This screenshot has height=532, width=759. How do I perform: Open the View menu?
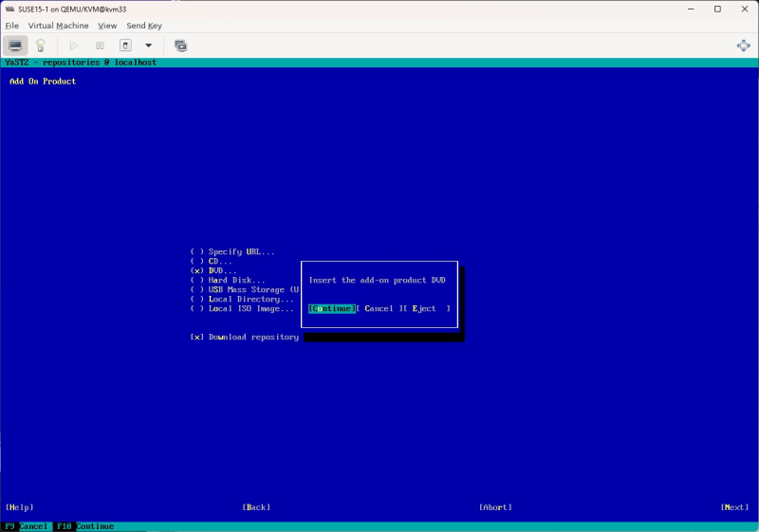pos(107,26)
